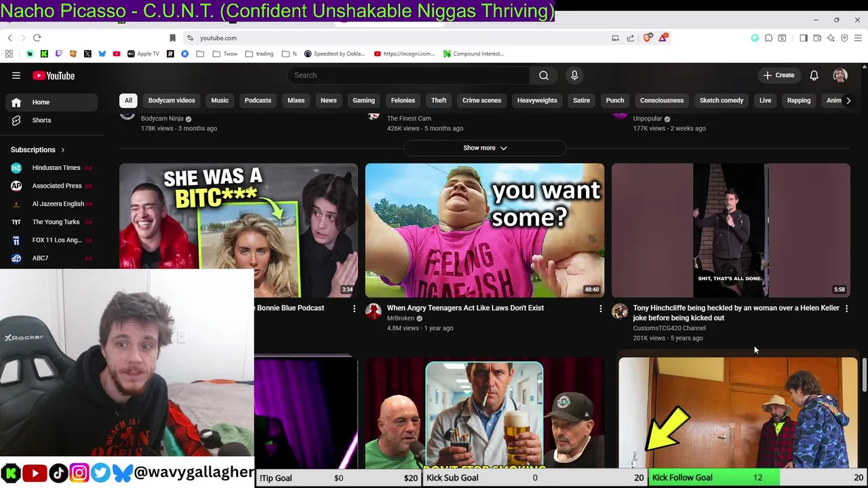The height and width of the screenshot is (488, 868).
Task: Share this page from the address bar
Action: pos(631,38)
